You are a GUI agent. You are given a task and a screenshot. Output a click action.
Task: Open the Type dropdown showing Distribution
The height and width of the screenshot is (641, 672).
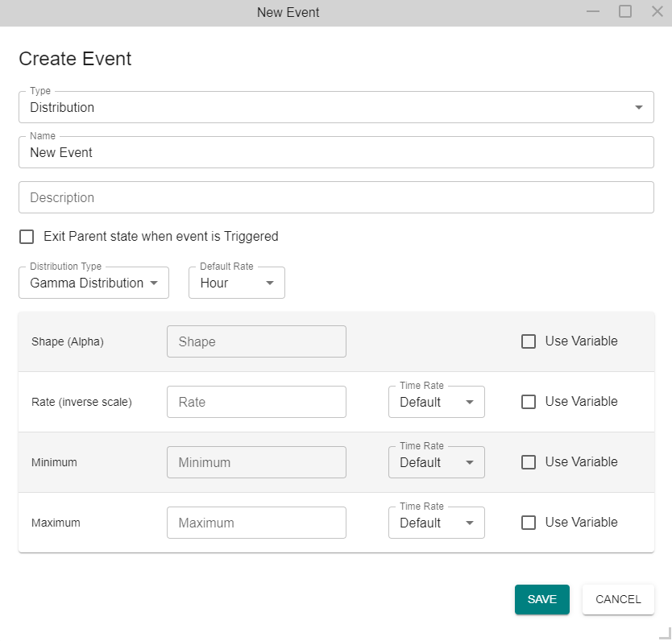coord(336,107)
